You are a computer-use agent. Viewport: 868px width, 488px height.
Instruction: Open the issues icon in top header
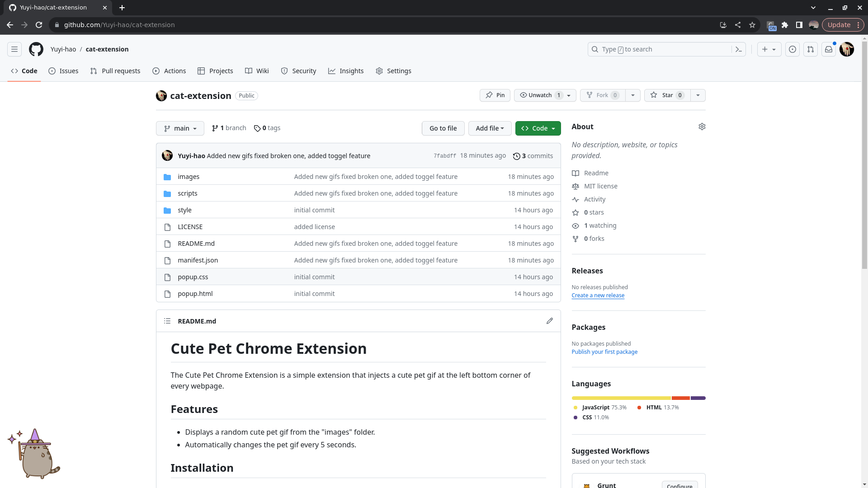(x=793, y=49)
